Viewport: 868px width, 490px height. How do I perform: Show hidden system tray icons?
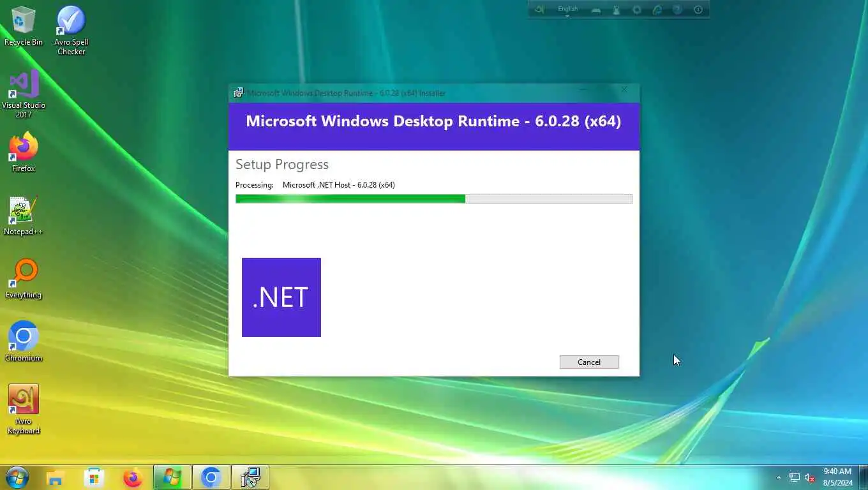click(779, 477)
